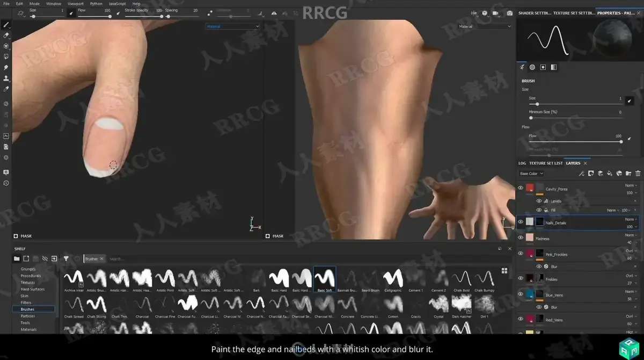The height and width of the screenshot is (360, 644).
Task: Add a paint layer via layers stack icon
Action: [600, 174]
